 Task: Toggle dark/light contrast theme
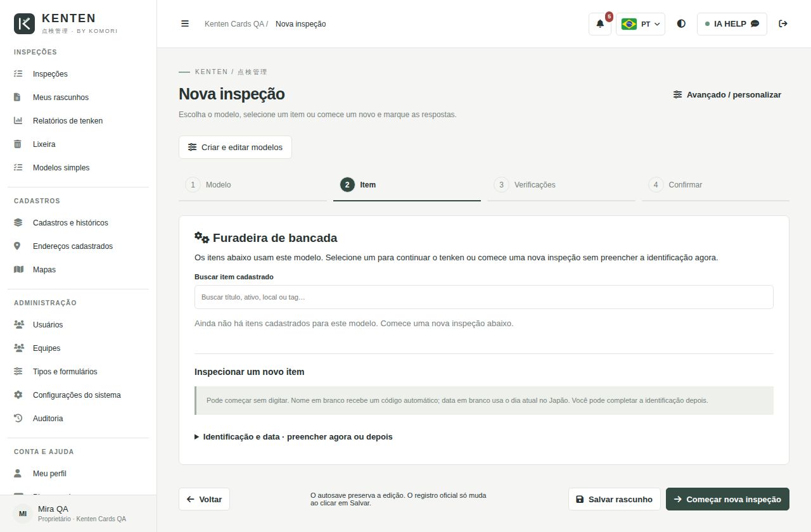click(681, 24)
